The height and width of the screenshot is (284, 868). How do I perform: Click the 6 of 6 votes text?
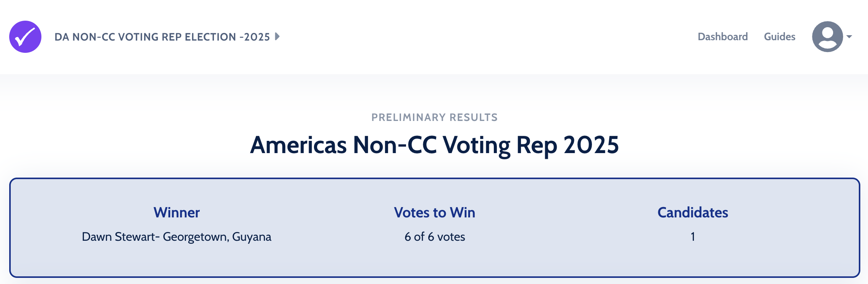click(x=434, y=237)
